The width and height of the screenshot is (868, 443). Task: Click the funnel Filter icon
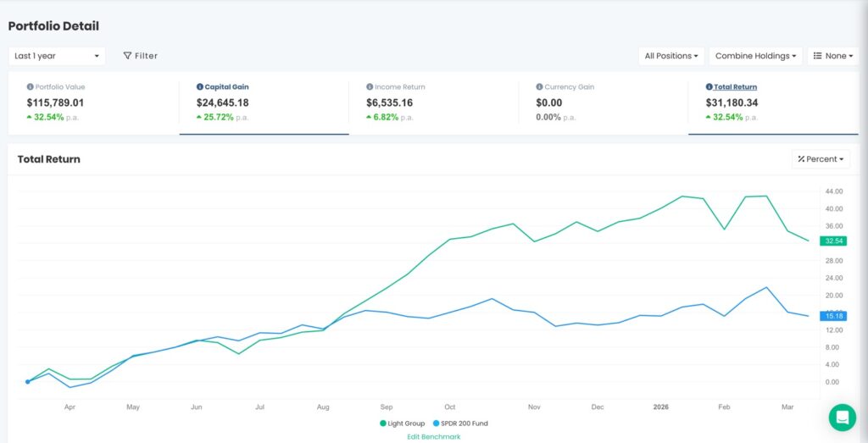click(127, 56)
